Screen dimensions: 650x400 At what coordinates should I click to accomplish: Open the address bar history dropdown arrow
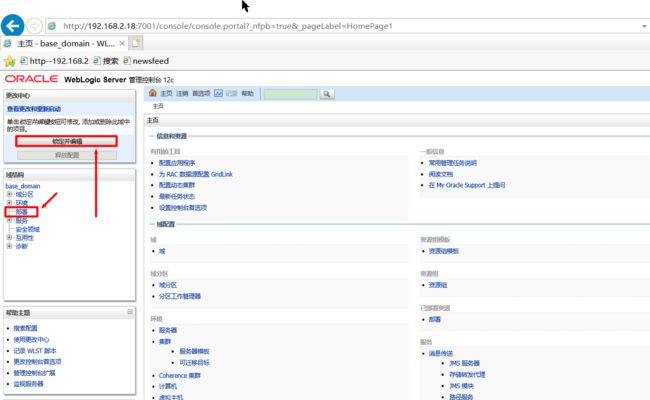click(x=644, y=26)
